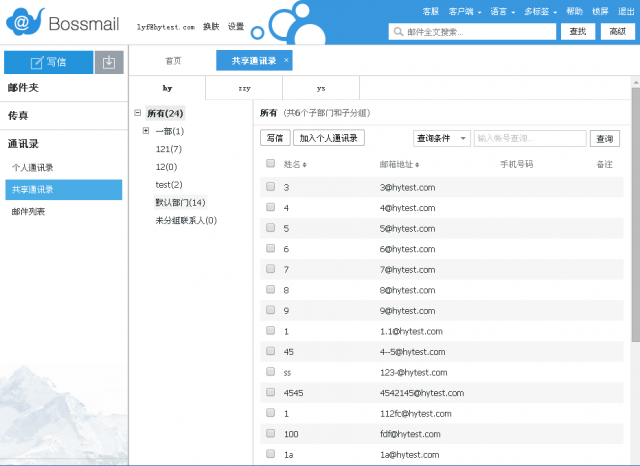640x466 pixels.
Task: Select the hy address book tab
Action: pyautogui.click(x=167, y=88)
